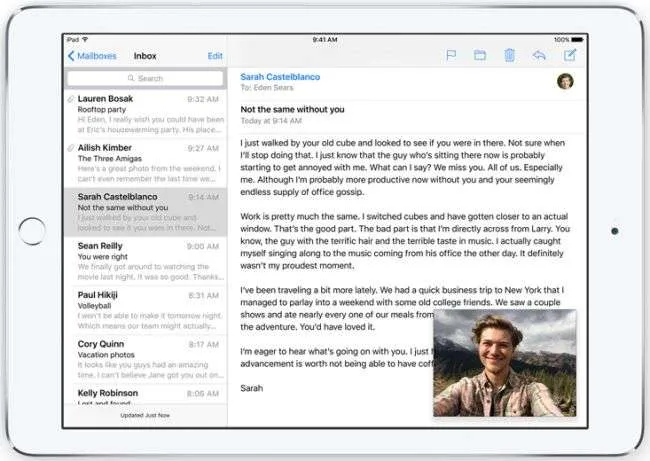This screenshot has width=650, height=461.
Task: Tap the 9:41 AM status bar clock
Action: 325,39
